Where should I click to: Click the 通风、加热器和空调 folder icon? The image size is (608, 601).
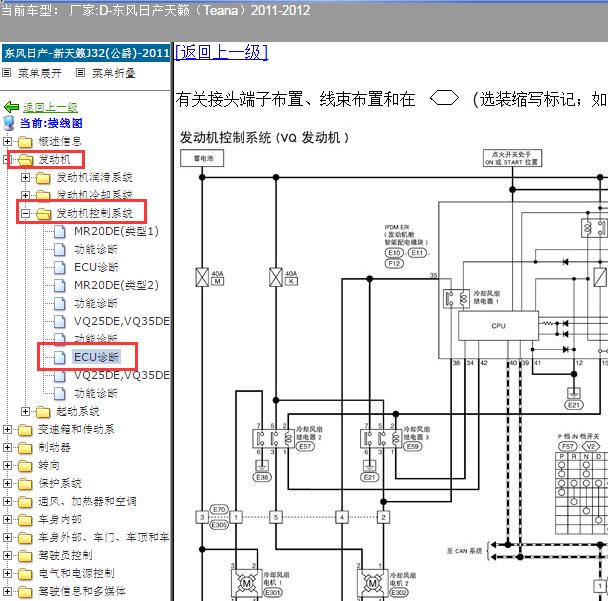25,502
